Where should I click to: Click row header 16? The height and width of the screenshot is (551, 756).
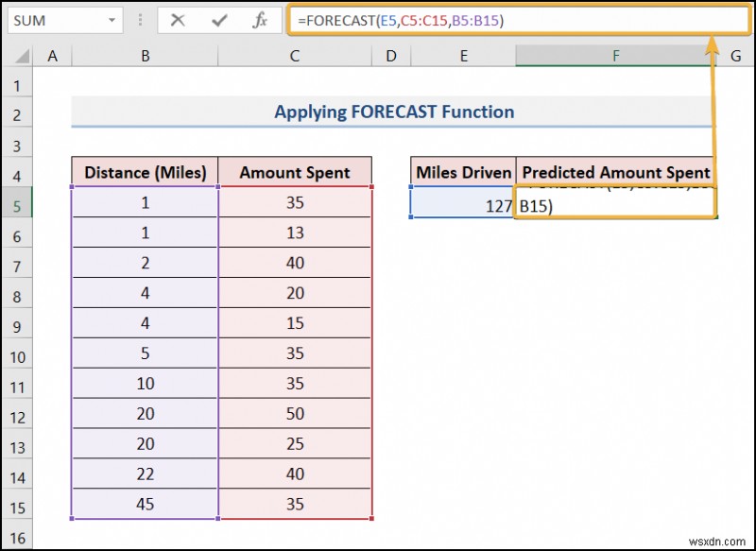click(17, 535)
